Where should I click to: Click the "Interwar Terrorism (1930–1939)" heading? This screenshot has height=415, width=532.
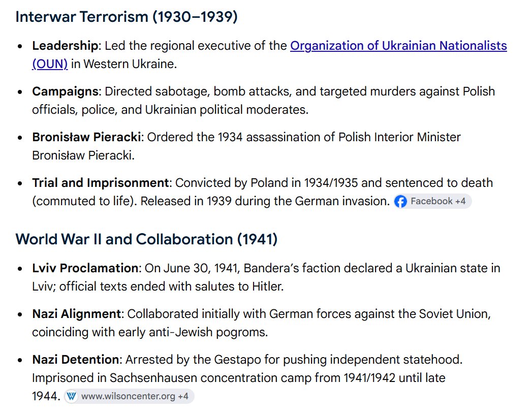point(127,17)
